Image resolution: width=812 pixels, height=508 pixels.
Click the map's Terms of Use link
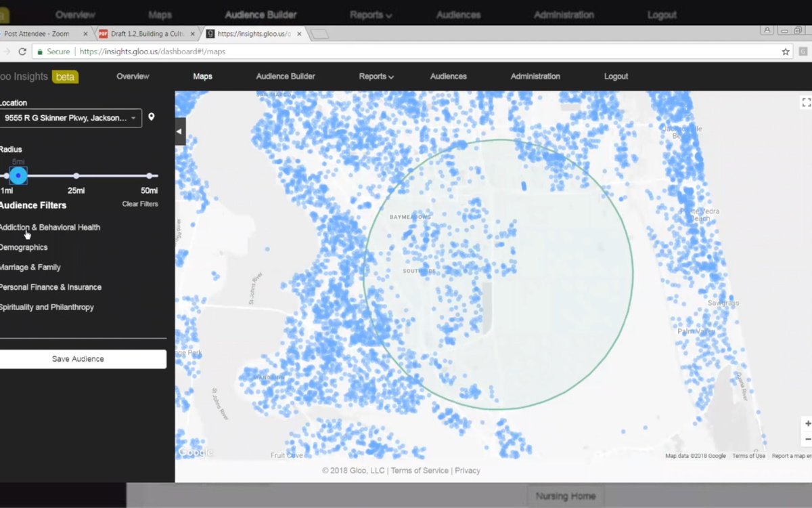coord(749,456)
